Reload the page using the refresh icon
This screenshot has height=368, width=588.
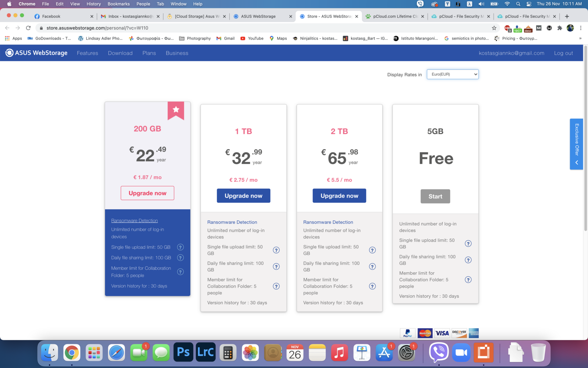pyautogui.click(x=28, y=28)
